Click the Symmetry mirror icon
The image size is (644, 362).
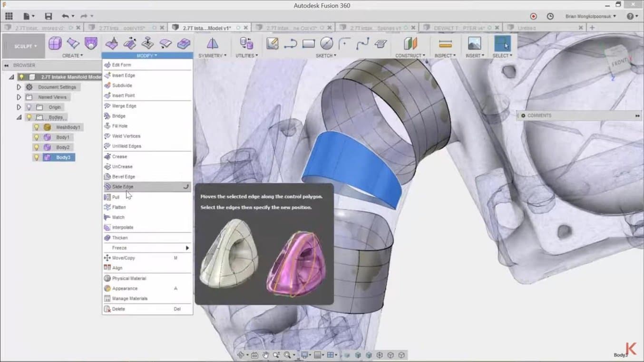(x=212, y=44)
